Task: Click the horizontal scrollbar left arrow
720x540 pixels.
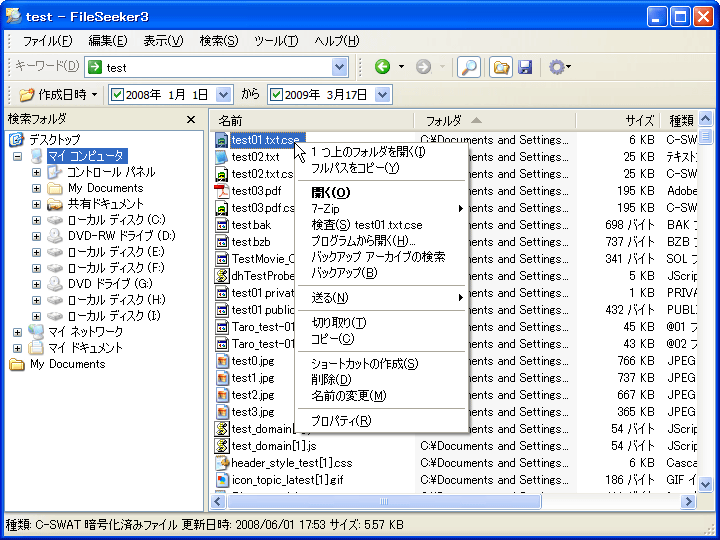Action: [219, 501]
